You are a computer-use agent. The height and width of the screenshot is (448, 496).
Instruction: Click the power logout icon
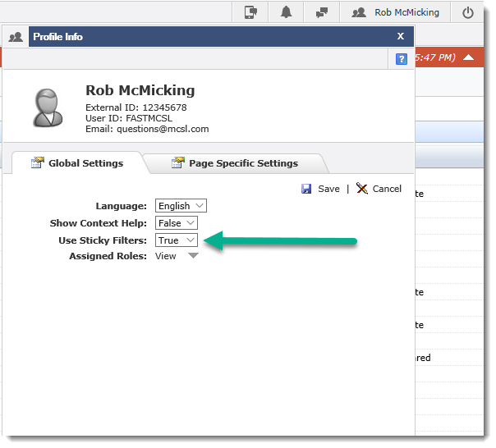(468, 12)
